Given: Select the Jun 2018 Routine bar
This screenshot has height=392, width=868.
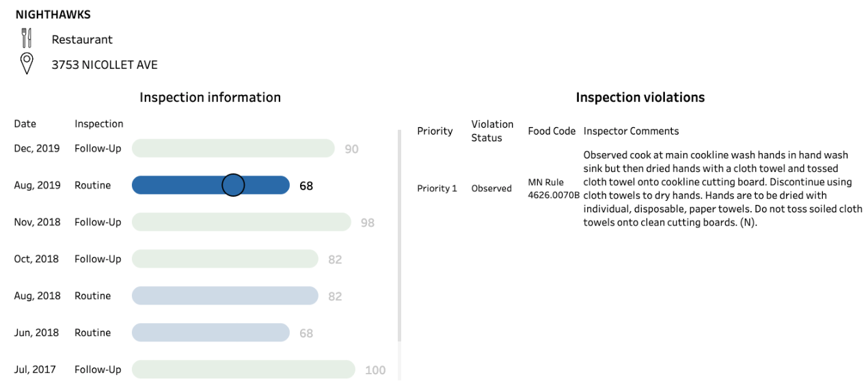Looking at the screenshot, I should 211,333.
